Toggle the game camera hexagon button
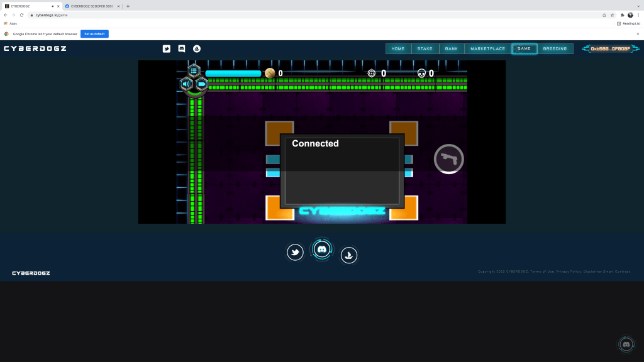Viewport: 644px width, 362px height. (202, 84)
